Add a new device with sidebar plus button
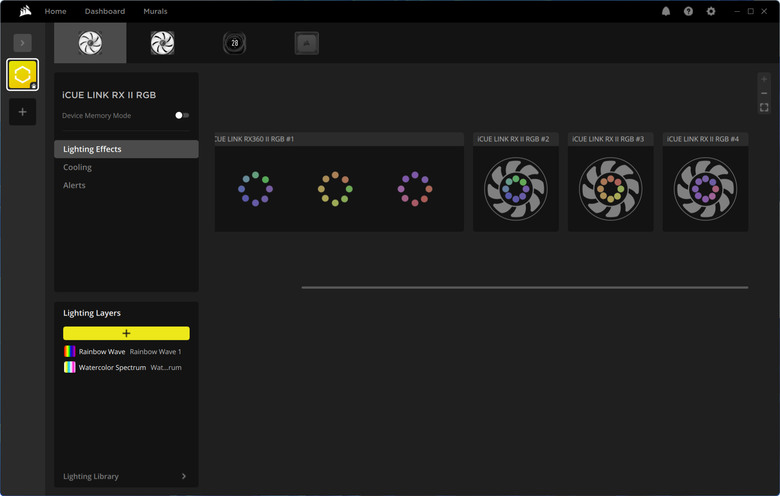The height and width of the screenshot is (496, 780). [x=22, y=112]
